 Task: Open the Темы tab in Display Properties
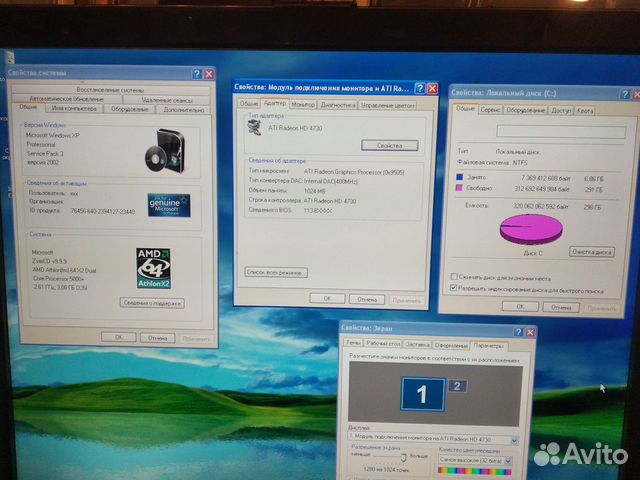pyautogui.click(x=353, y=343)
